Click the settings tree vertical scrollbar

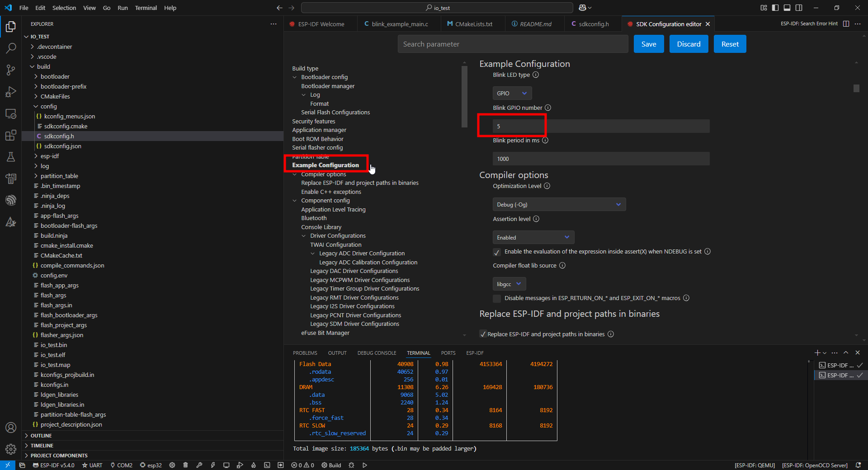coord(464,96)
